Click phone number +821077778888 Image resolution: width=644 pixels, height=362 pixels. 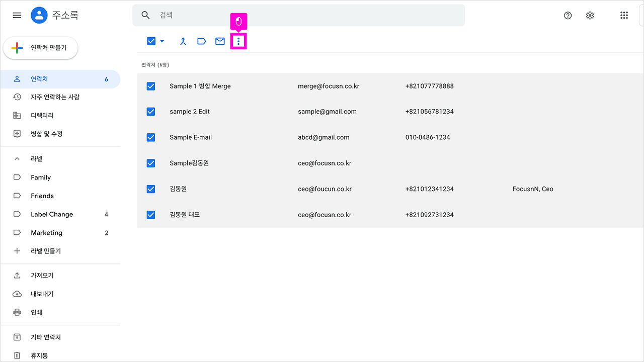coord(430,86)
